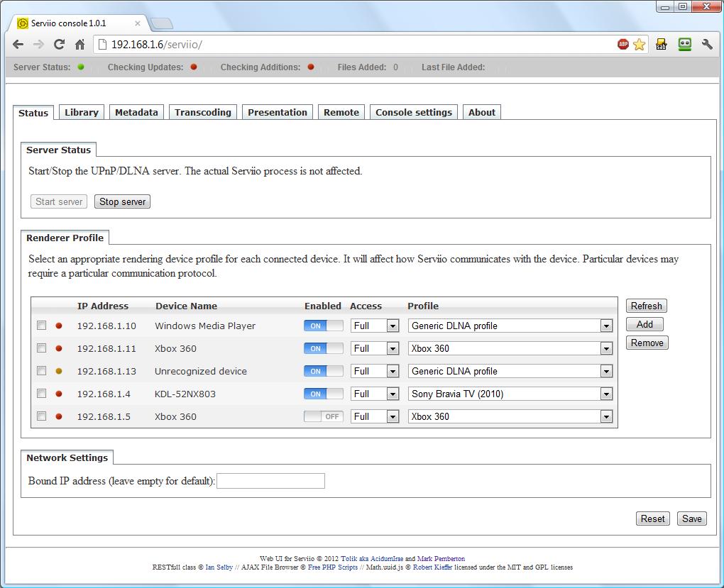Click the browser back arrow

18,44
